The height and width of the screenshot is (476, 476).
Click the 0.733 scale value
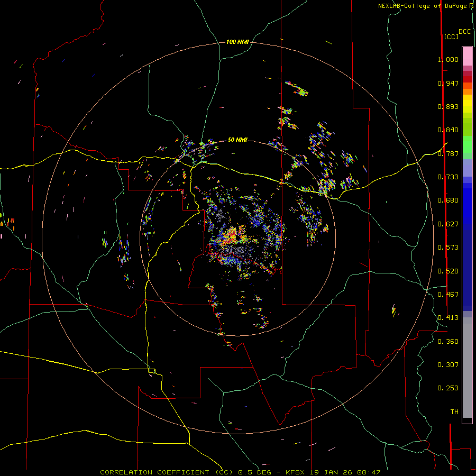tap(448, 177)
